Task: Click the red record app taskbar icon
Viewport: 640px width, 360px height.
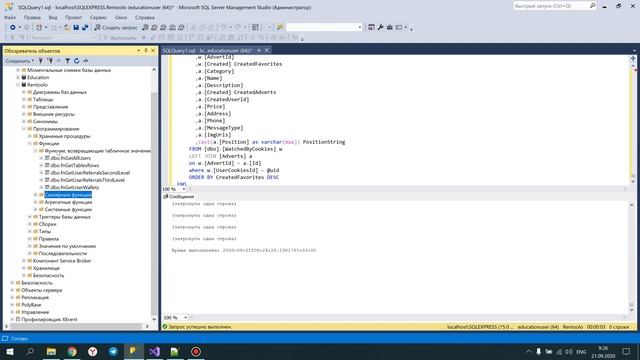Action: click(196, 351)
